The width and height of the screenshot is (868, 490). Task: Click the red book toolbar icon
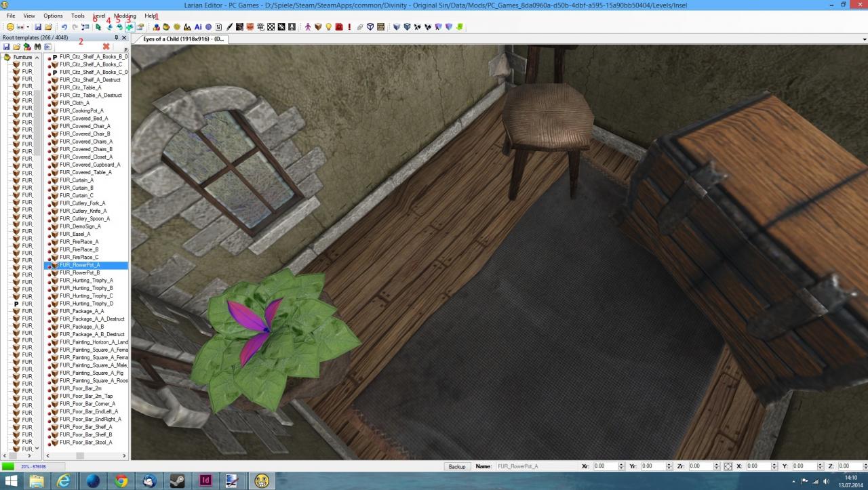click(338, 27)
